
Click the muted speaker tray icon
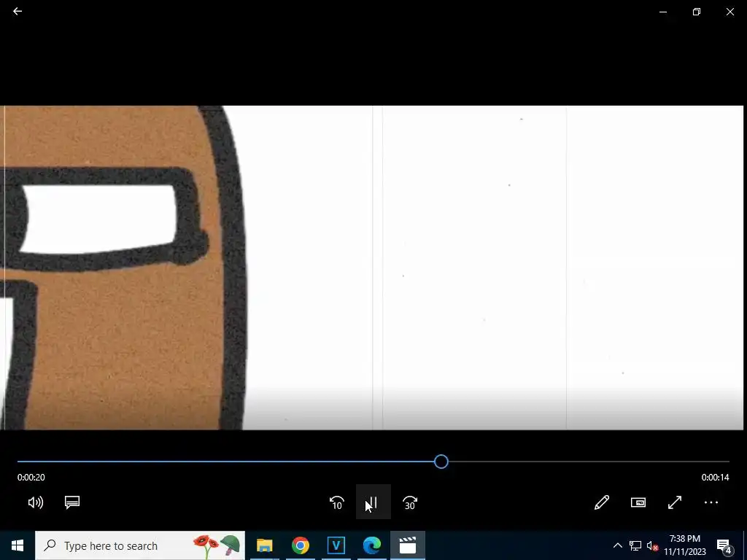(652, 545)
